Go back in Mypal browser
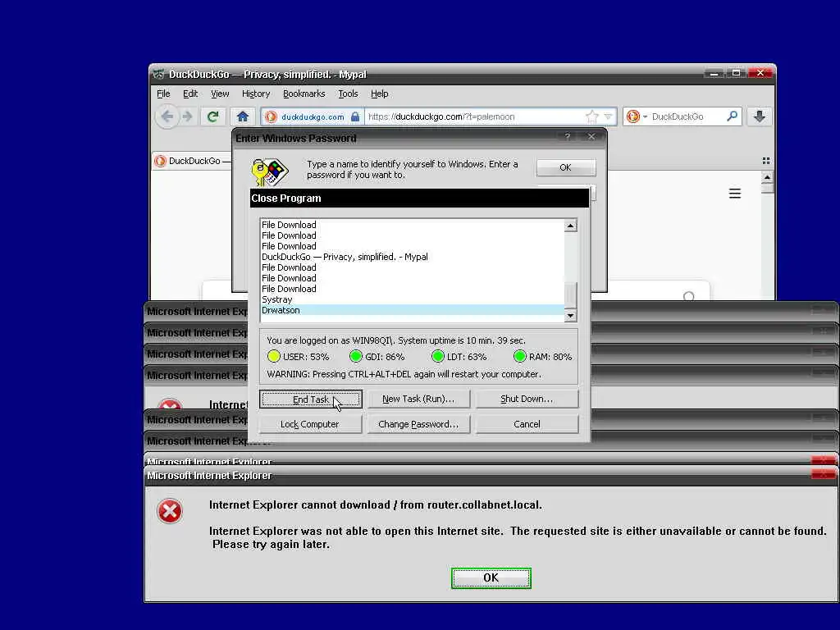840x630 pixels. point(167,116)
